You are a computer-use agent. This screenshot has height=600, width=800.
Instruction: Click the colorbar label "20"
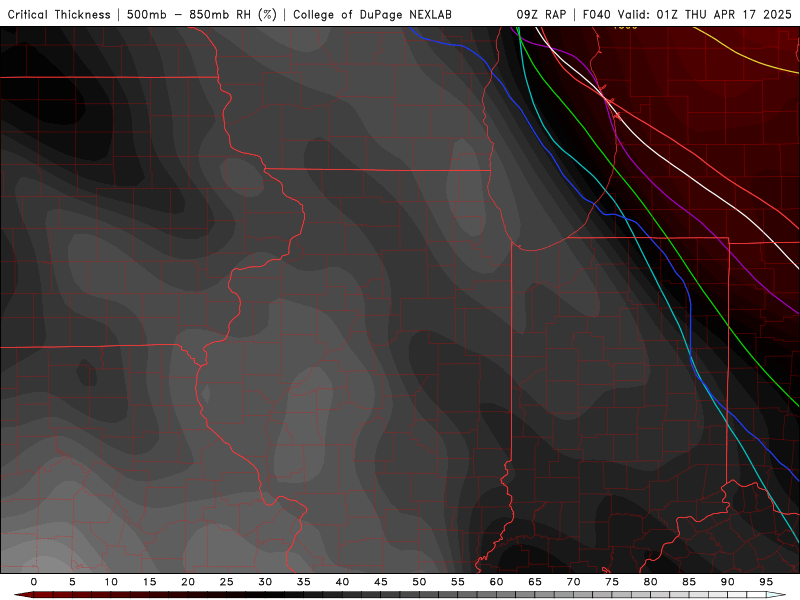pyautogui.click(x=188, y=582)
